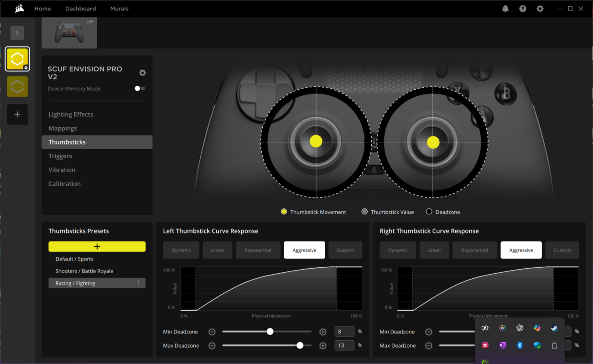Screen dimensions: 593x364
Task: Open Vibration section
Action: tap(62, 170)
